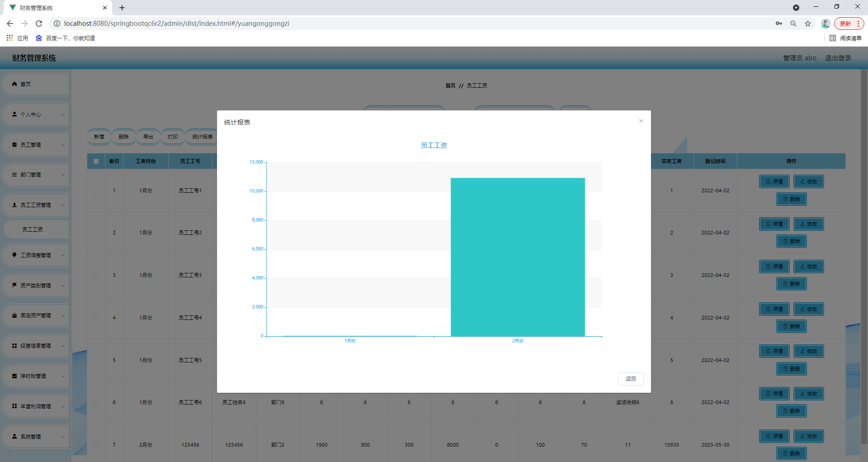
Task: Expand the 个人中心 sidebar menu
Action: (35, 114)
